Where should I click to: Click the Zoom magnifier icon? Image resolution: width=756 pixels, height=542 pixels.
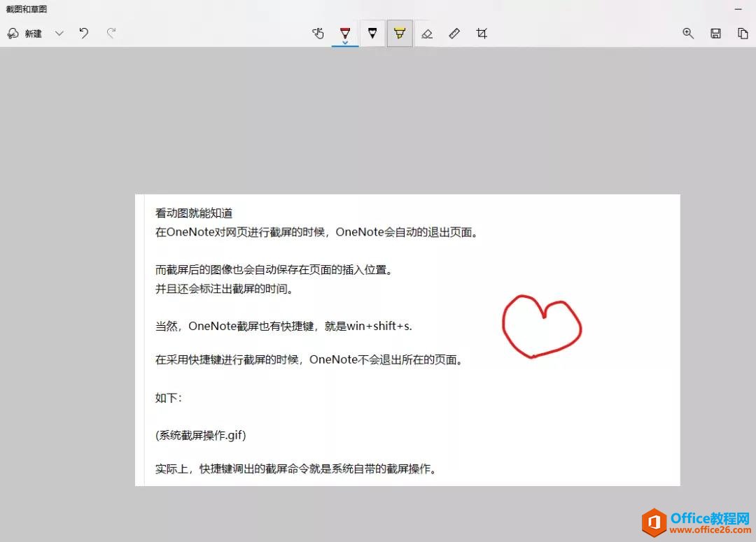688,33
